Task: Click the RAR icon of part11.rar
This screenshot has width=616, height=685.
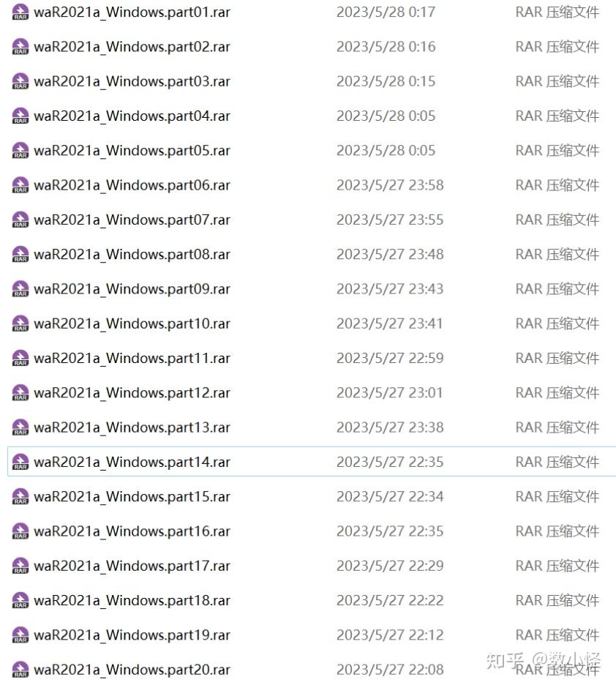Action: point(20,358)
